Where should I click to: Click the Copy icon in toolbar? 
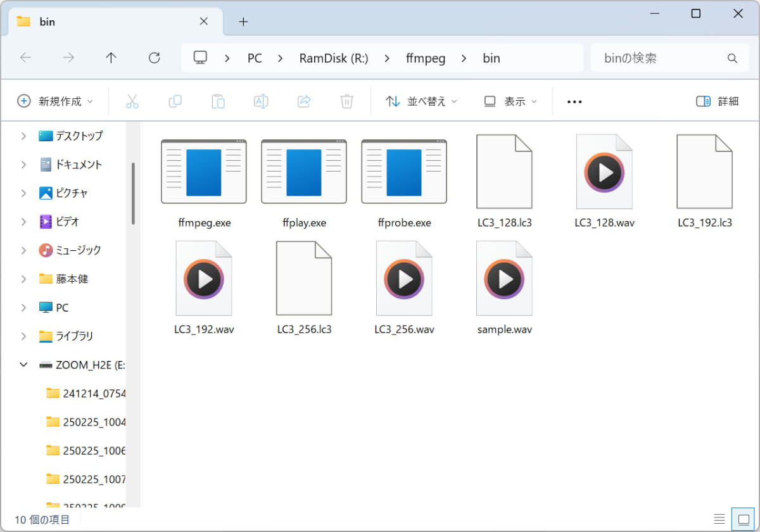(x=175, y=101)
